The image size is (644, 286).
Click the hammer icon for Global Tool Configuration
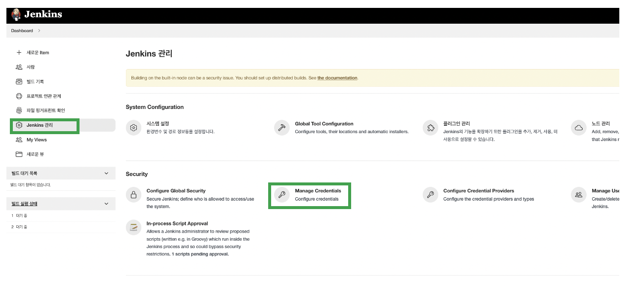click(x=282, y=128)
